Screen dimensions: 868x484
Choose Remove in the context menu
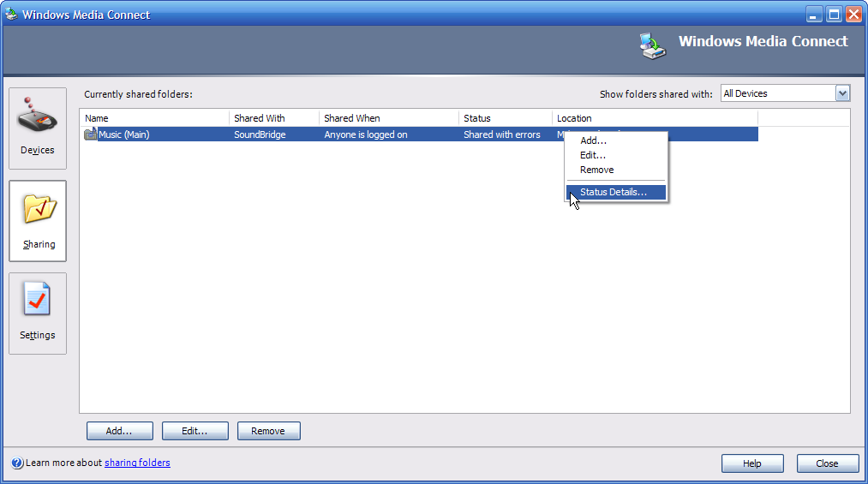click(x=615, y=170)
